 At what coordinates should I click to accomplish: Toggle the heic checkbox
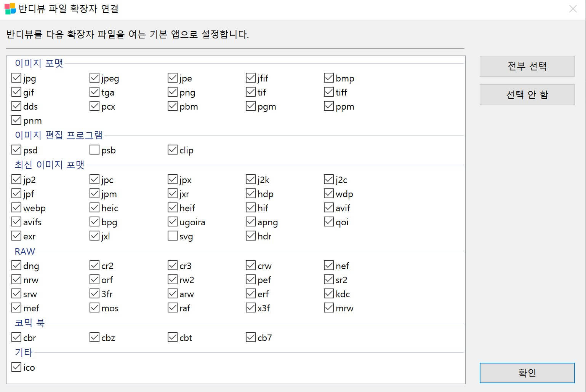point(94,207)
